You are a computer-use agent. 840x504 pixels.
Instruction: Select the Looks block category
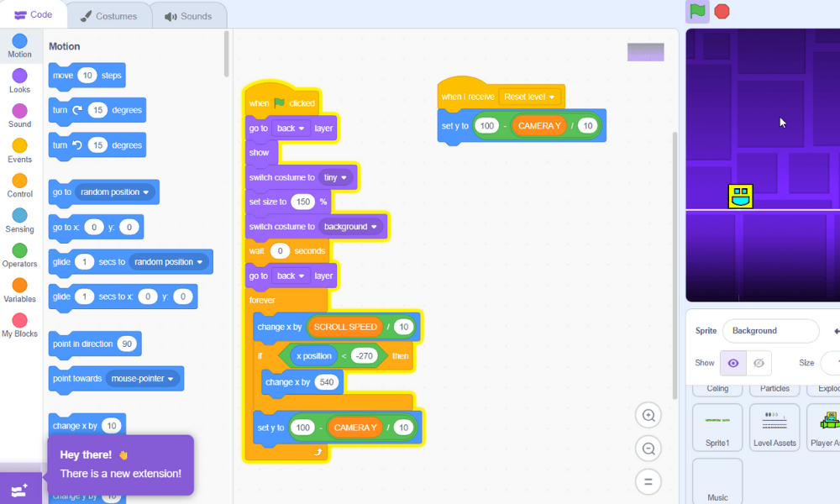[19, 76]
